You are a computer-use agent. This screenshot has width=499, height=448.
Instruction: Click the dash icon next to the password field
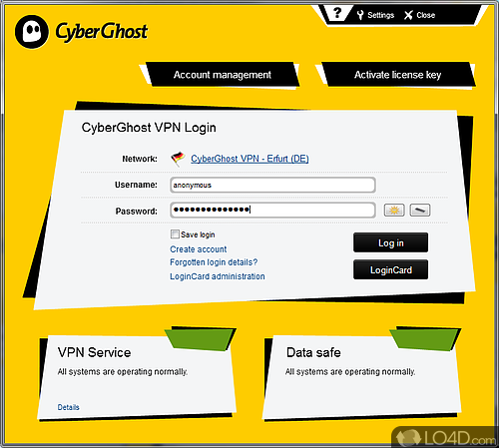point(420,211)
